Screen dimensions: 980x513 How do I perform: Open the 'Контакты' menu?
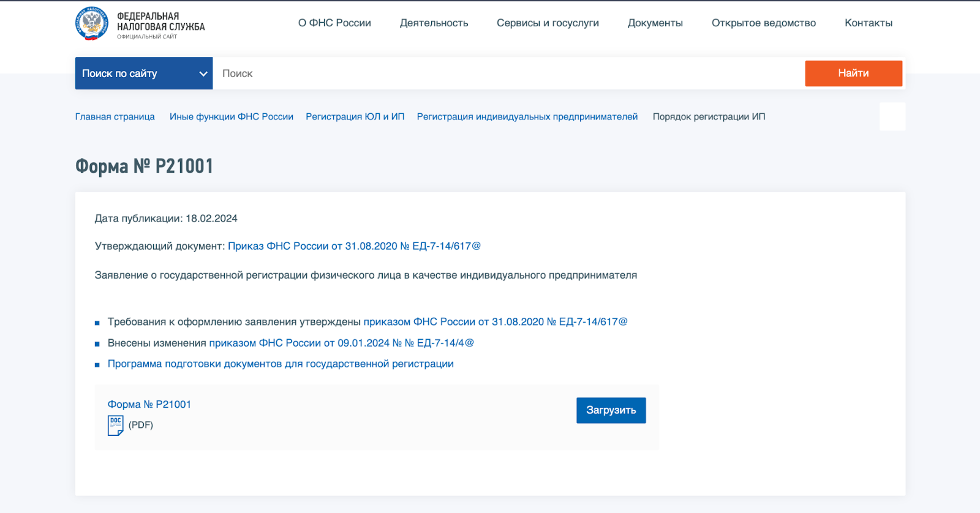[868, 23]
